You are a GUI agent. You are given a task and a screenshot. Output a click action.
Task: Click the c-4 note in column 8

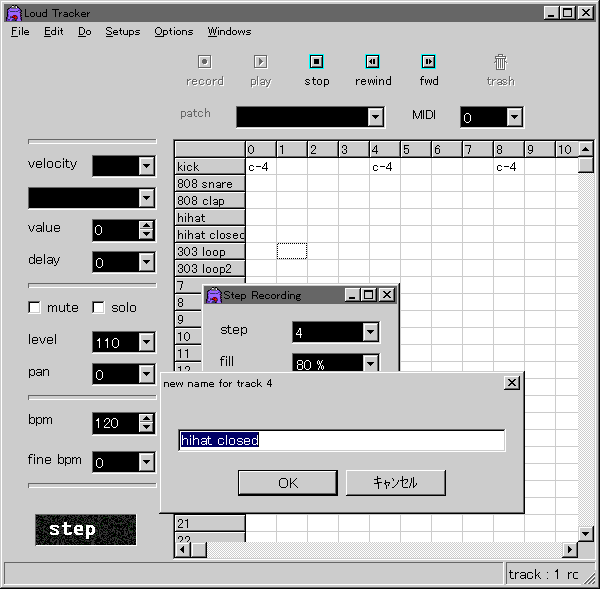click(x=506, y=167)
